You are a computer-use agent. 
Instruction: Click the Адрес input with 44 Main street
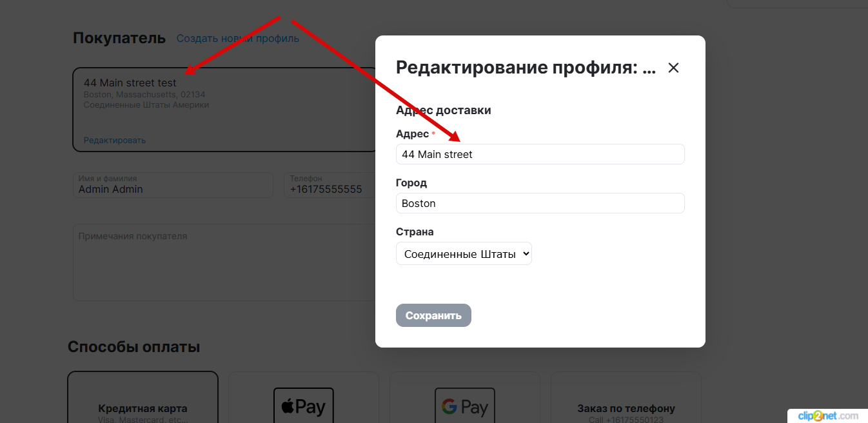click(x=540, y=154)
